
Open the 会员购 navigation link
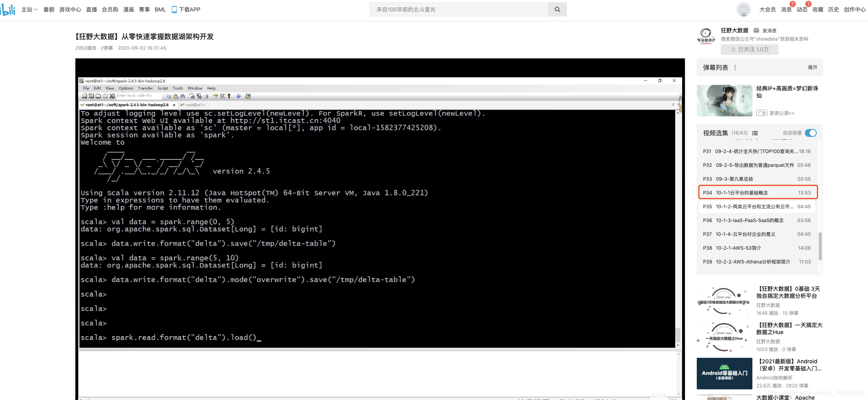110,9
